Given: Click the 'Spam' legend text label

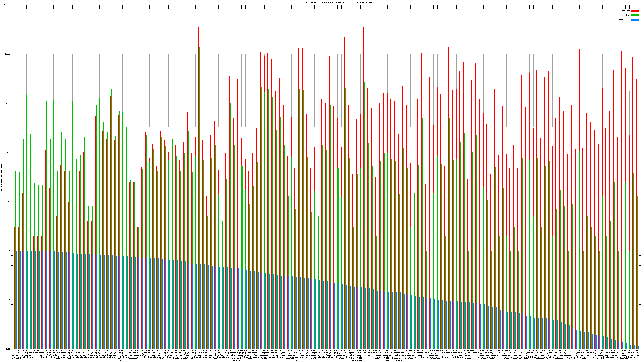Looking at the screenshot, I should pos(628,15).
